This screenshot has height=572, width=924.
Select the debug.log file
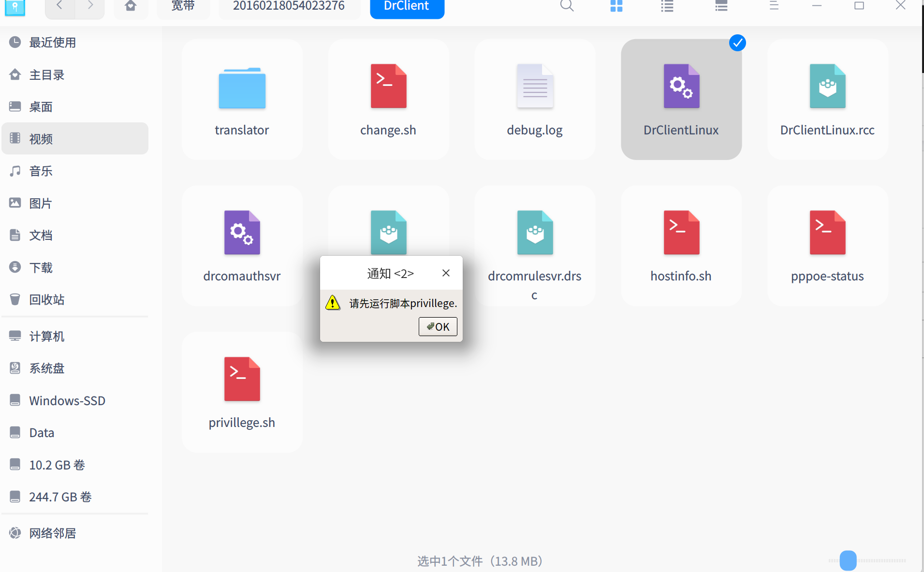pos(535,99)
